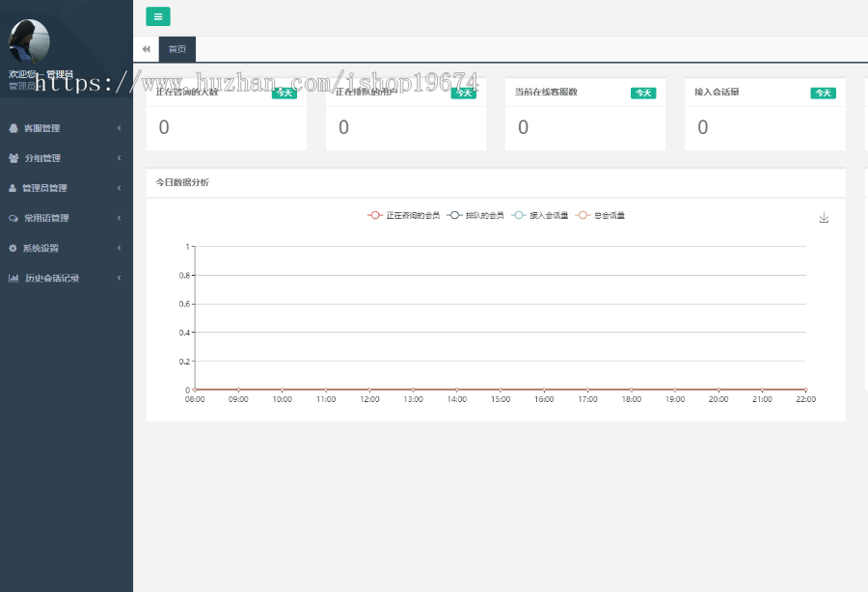Screen dimensions: 868x592
Task: Expand the 系统设置 submenu arrow
Action: (119, 248)
